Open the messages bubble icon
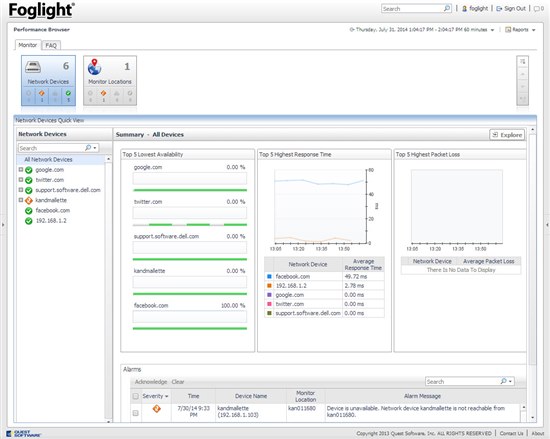 (x=537, y=9)
